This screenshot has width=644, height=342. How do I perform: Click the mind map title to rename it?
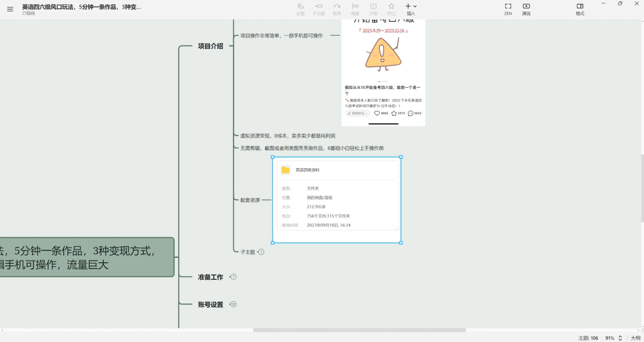[x=81, y=7]
